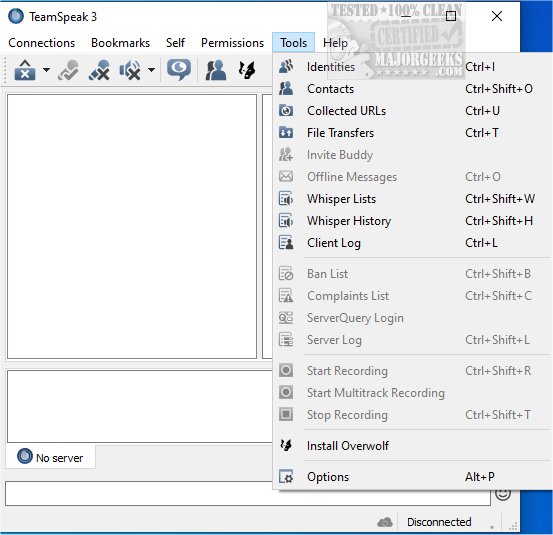
Task: Expand the speaker mute dropdown arrow
Action: pos(151,70)
